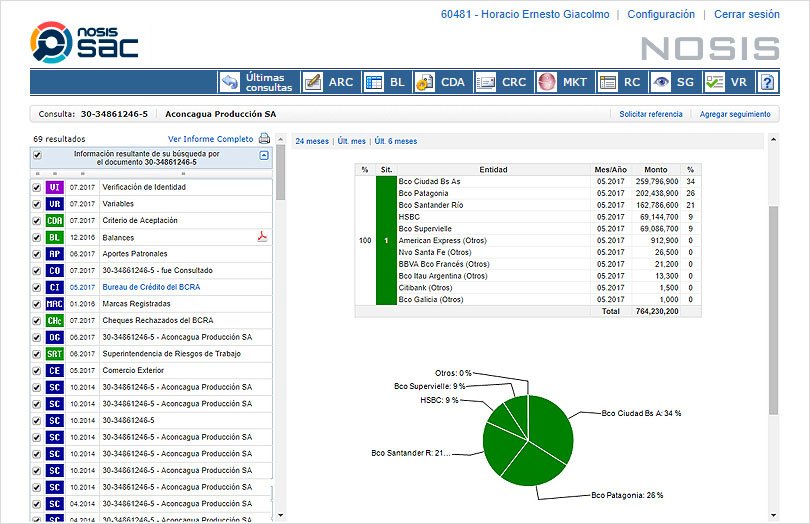Uncheck Verificación de Identidad checkbox

[37, 188]
